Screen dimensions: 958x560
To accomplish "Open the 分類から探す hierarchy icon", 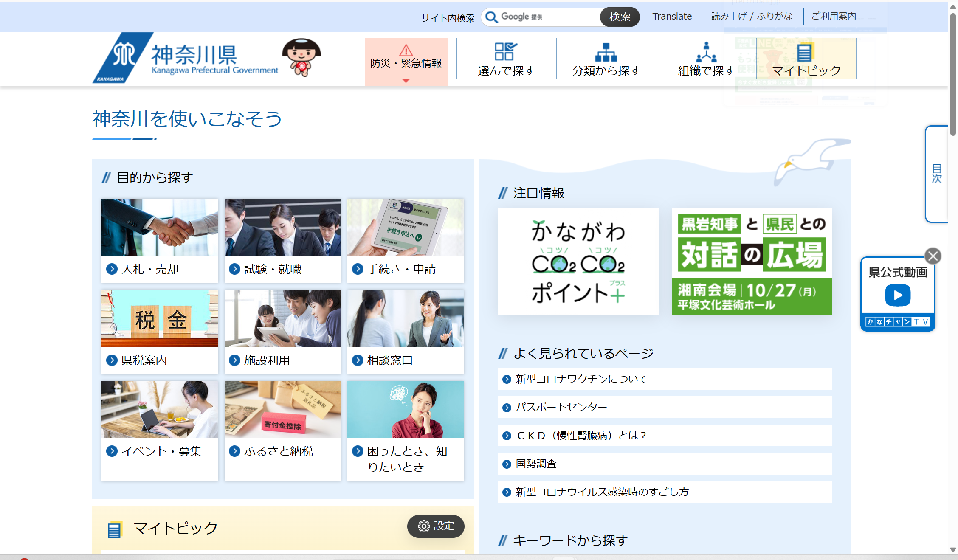I will 606,52.
